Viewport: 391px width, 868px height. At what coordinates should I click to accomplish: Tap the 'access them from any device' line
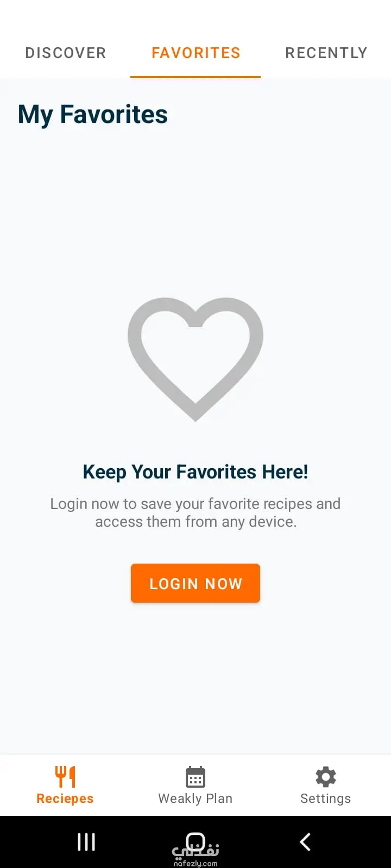tap(195, 522)
